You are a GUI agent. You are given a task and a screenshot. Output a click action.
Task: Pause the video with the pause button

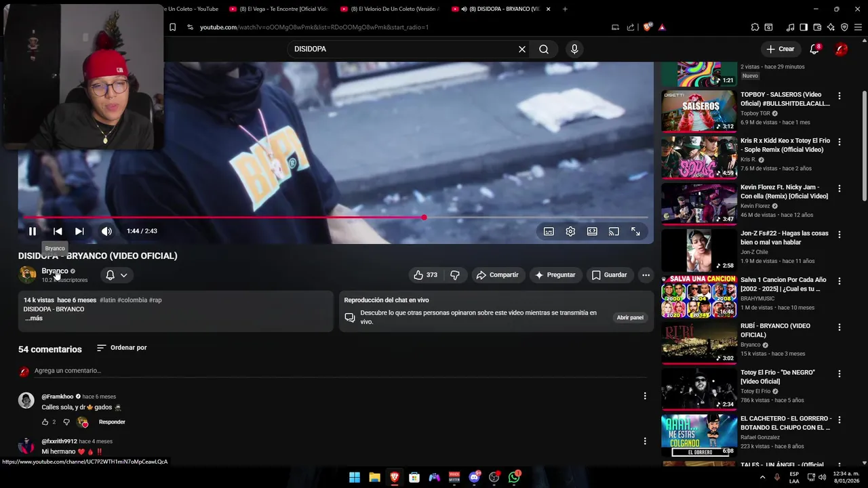[32, 231]
